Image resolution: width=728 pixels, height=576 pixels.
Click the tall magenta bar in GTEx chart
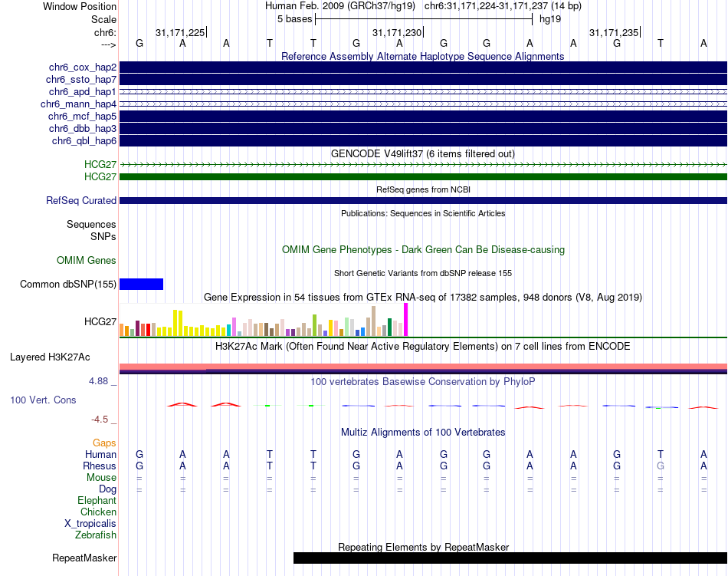point(406,320)
